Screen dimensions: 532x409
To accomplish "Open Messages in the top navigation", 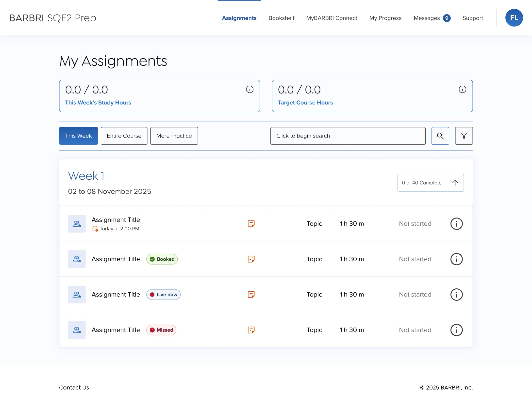I will [427, 18].
